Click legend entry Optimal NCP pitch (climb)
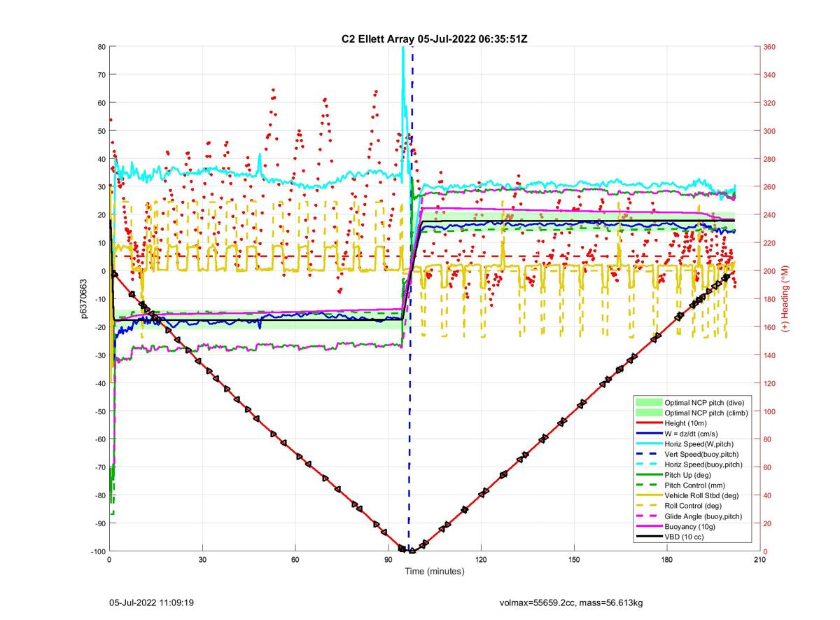 click(706, 413)
